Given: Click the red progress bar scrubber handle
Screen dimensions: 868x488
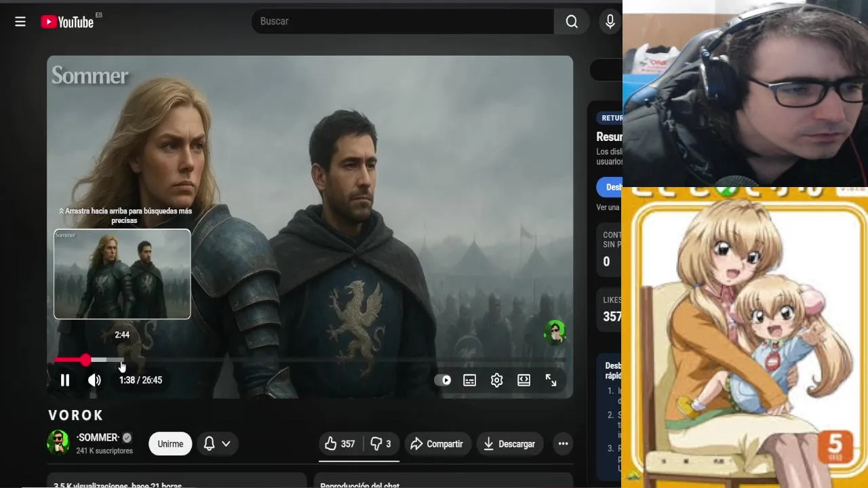Looking at the screenshot, I should tap(85, 360).
